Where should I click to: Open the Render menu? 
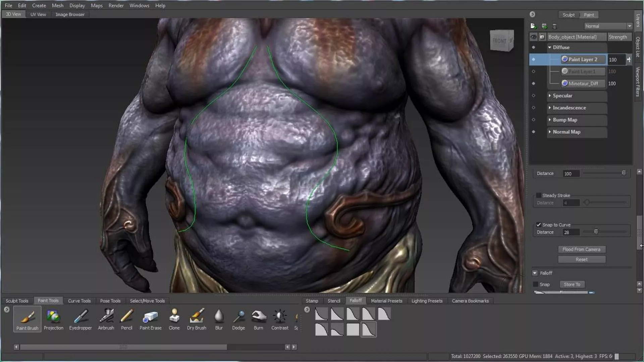pos(116,5)
